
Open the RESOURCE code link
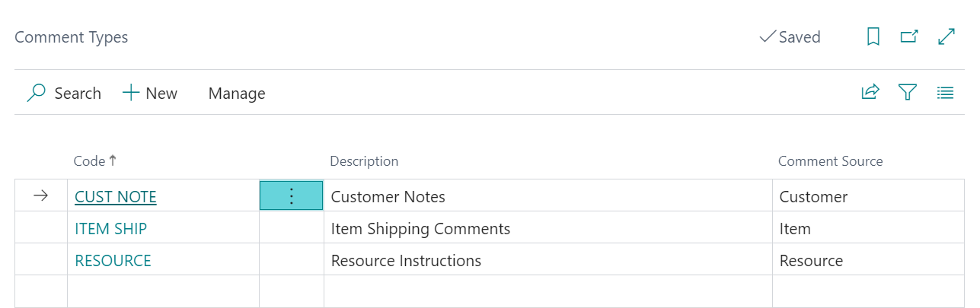click(113, 261)
